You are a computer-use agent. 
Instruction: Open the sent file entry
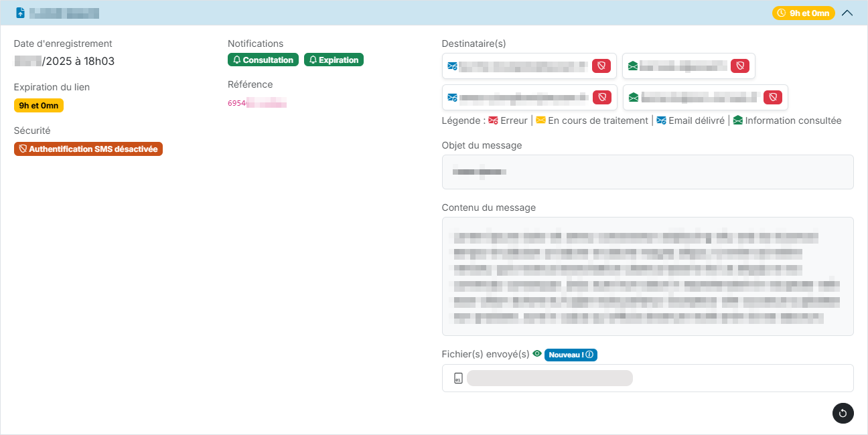click(550, 378)
